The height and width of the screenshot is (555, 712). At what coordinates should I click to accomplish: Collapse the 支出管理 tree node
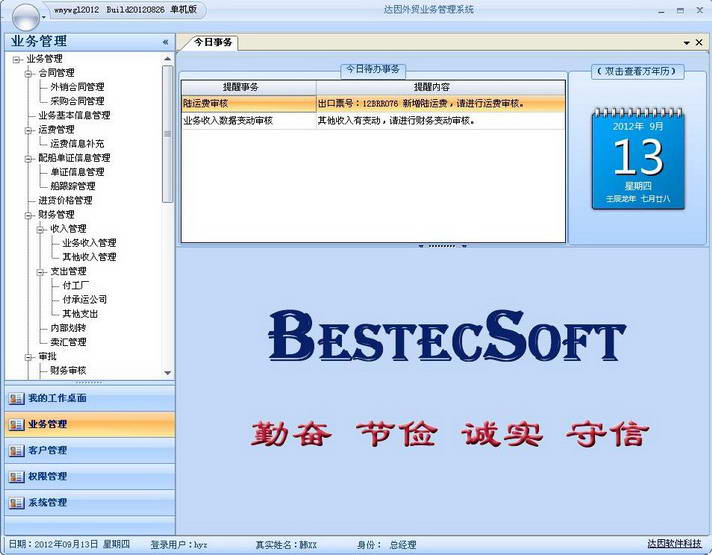(x=41, y=272)
